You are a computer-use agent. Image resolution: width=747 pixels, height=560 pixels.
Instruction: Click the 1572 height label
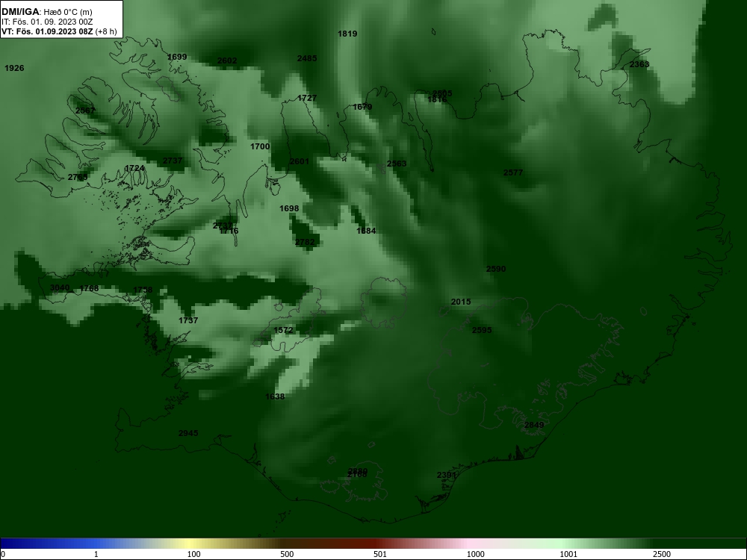(283, 330)
